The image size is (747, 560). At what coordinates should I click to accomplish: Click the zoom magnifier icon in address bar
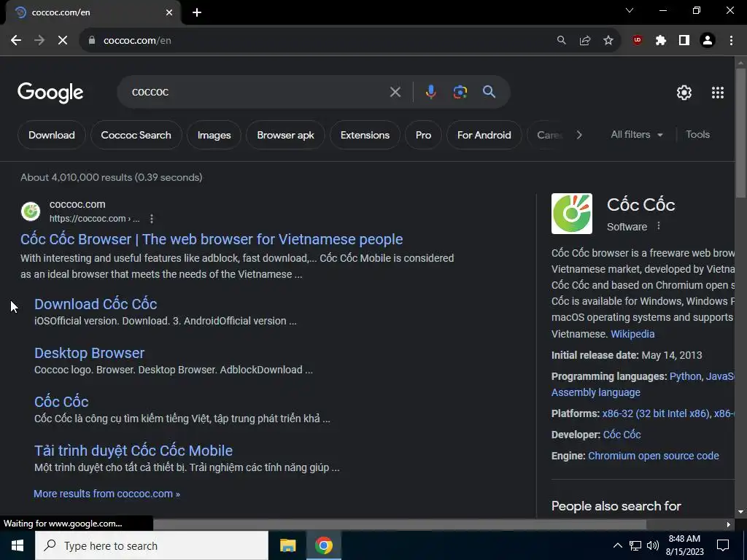pyautogui.click(x=562, y=41)
